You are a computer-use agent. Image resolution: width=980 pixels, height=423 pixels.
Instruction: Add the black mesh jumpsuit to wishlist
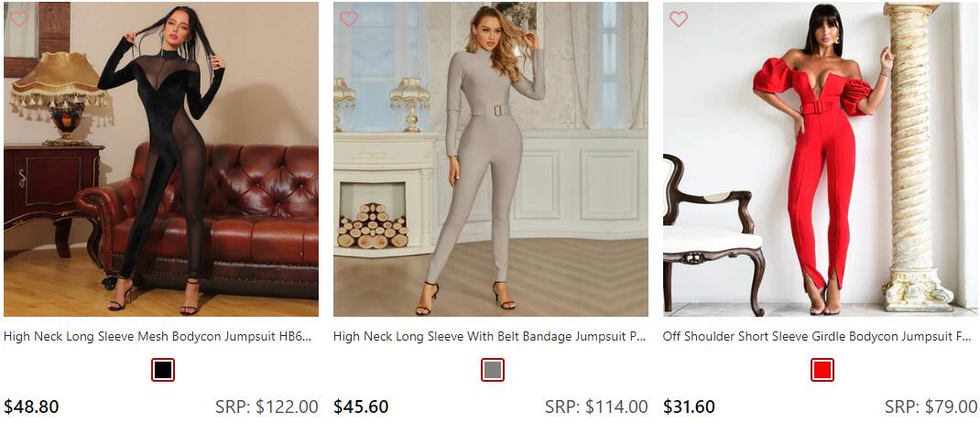(19, 19)
